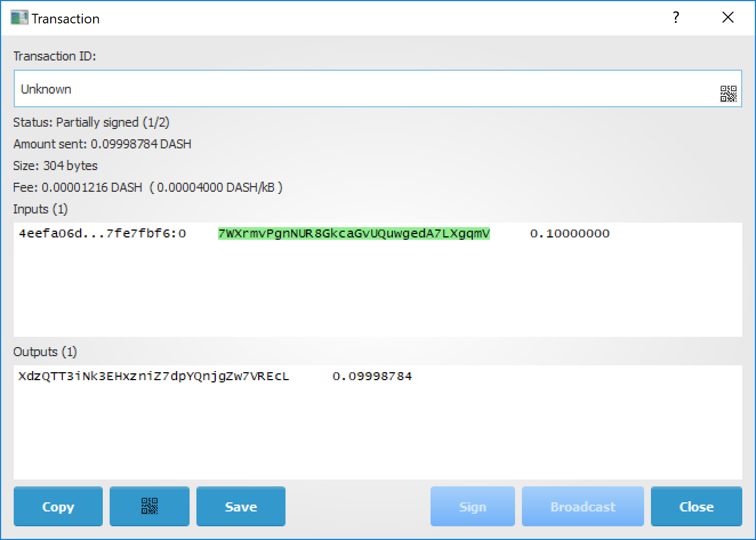Open the help question mark button
This screenshot has width=756, height=540.
(676, 18)
